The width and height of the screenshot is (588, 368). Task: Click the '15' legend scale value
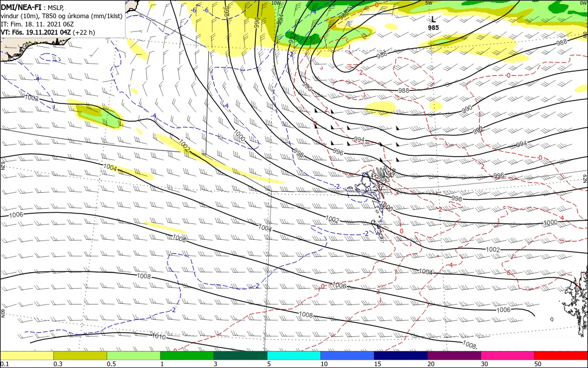(377, 364)
